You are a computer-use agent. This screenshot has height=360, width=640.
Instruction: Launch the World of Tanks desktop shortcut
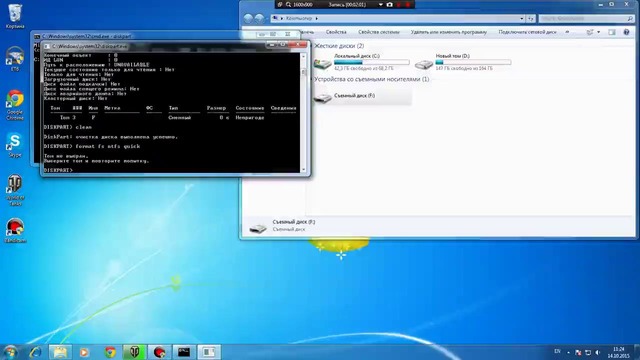[x=15, y=190]
